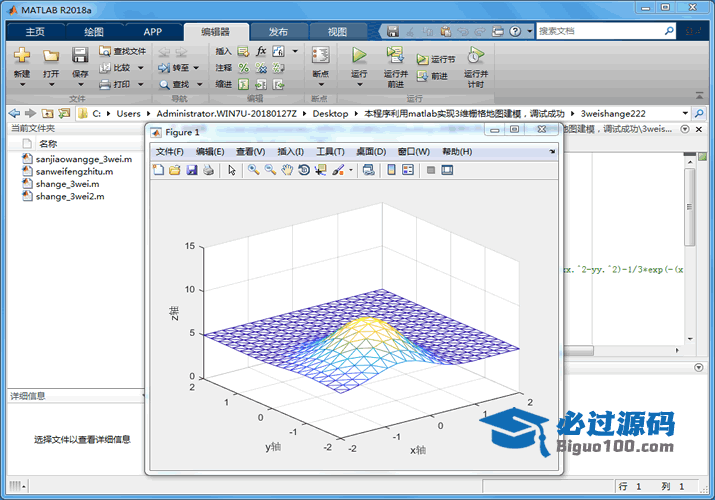715x500 pixels.
Task: Click the smart indent icon beside 缩进
Action: point(244,84)
